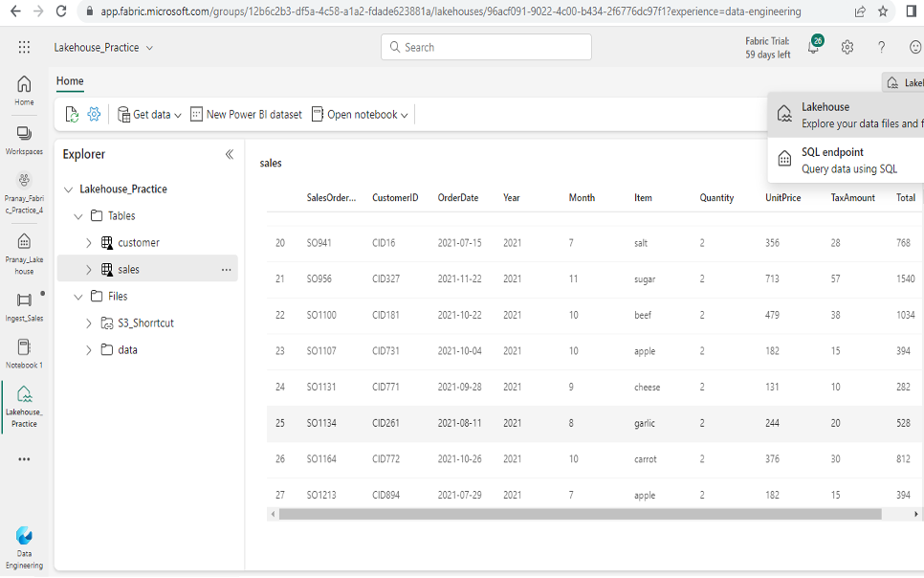This screenshot has height=578, width=924.
Task: Share this page via share icon
Action: (860, 11)
